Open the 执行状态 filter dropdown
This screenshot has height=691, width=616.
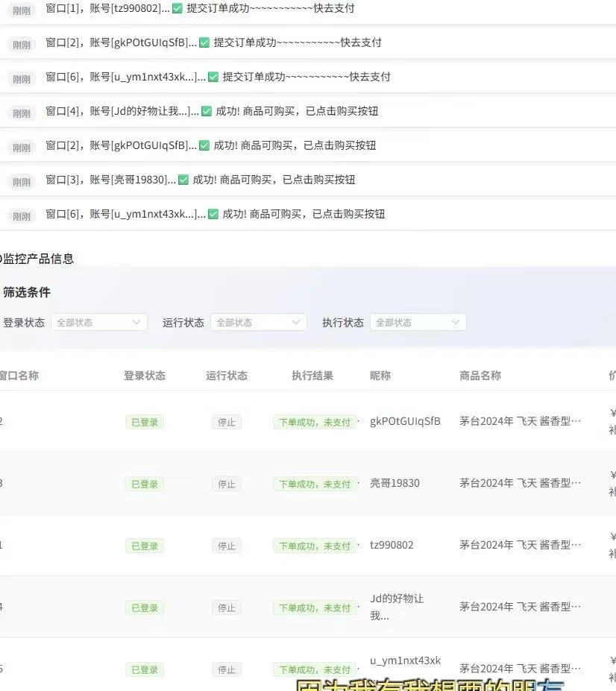[418, 322]
